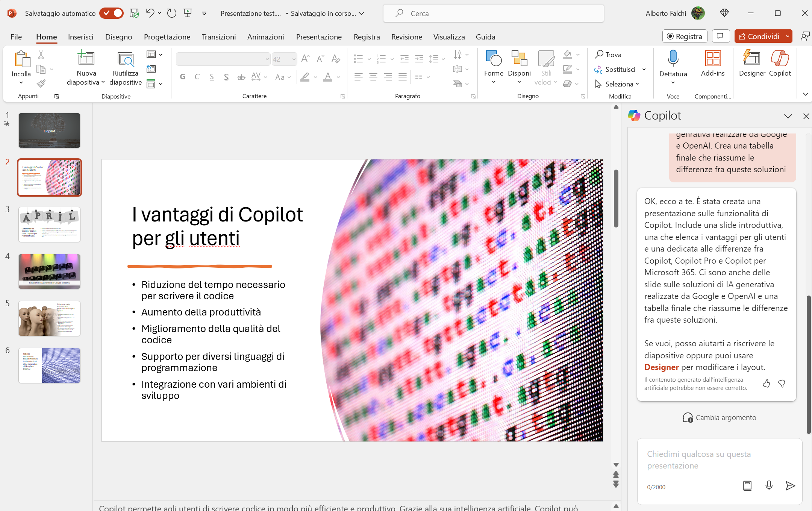Click the Format Painter brush icon
The image size is (812, 511).
(x=41, y=83)
